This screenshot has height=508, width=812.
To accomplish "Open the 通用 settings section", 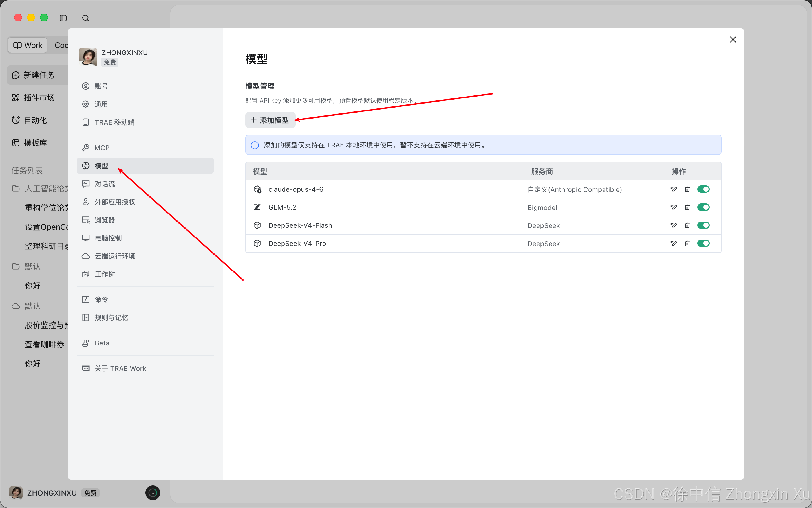I will pos(145,104).
